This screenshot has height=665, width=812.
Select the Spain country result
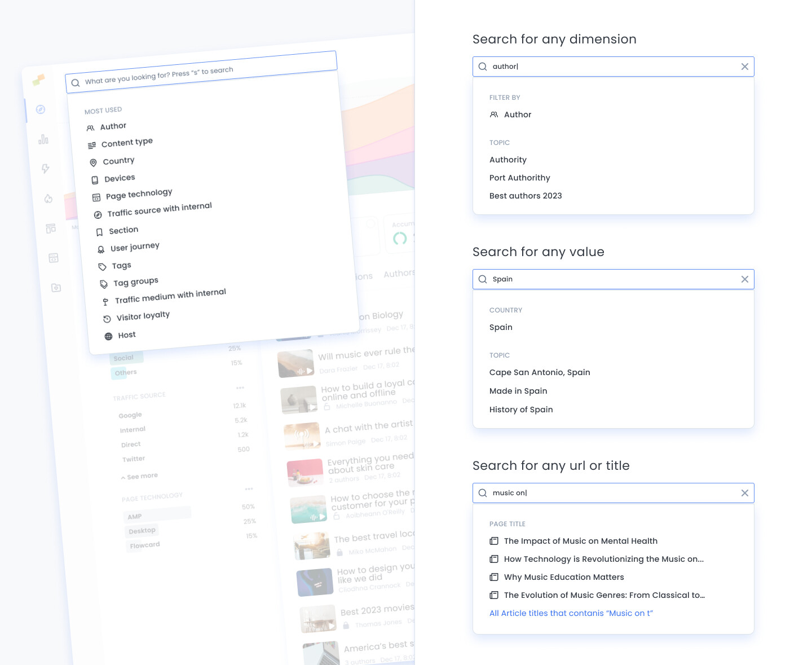pos(501,327)
